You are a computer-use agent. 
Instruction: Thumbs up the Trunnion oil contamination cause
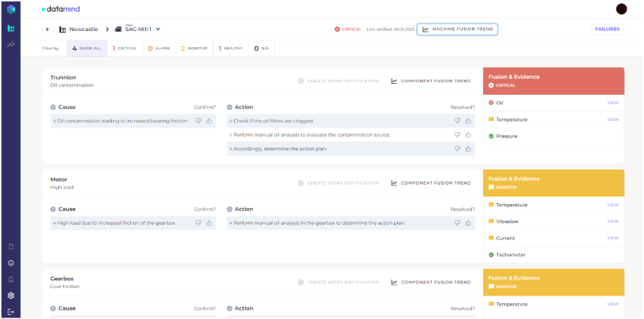point(209,121)
